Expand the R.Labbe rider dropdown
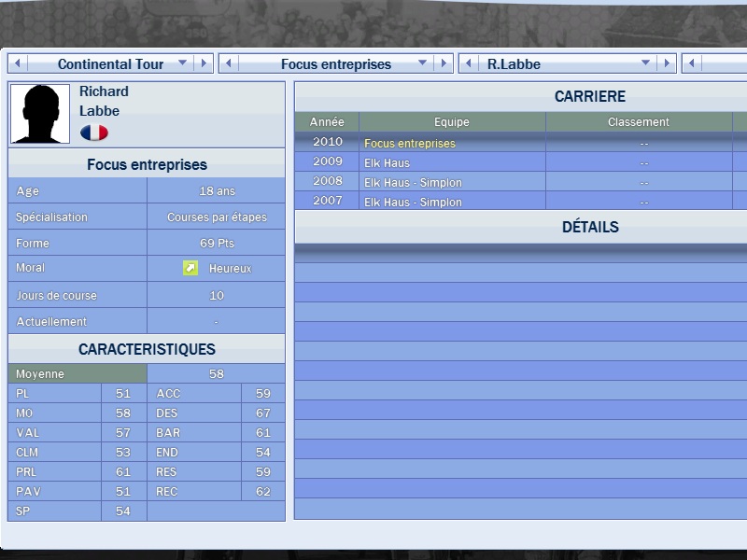The image size is (747, 560). tap(645, 63)
